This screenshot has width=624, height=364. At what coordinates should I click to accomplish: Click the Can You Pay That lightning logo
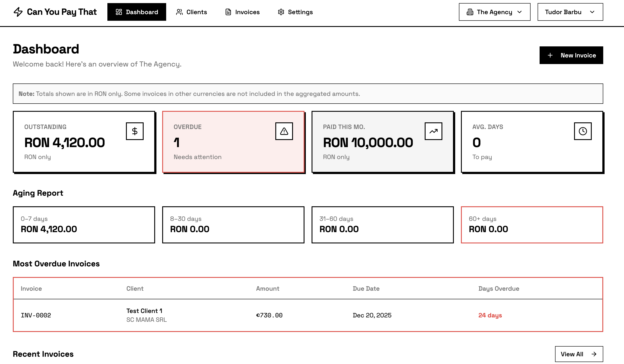(x=18, y=11)
